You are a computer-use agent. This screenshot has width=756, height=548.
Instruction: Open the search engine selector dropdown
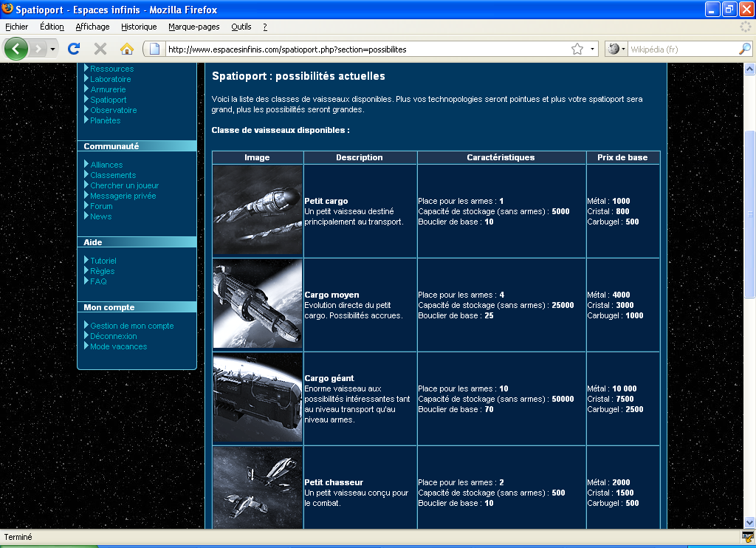tap(616, 49)
